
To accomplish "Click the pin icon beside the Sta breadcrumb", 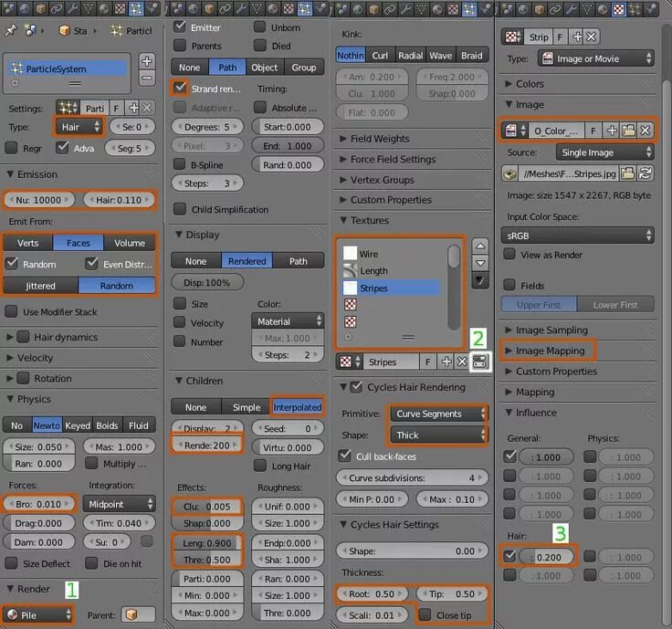I will click(x=11, y=30).
